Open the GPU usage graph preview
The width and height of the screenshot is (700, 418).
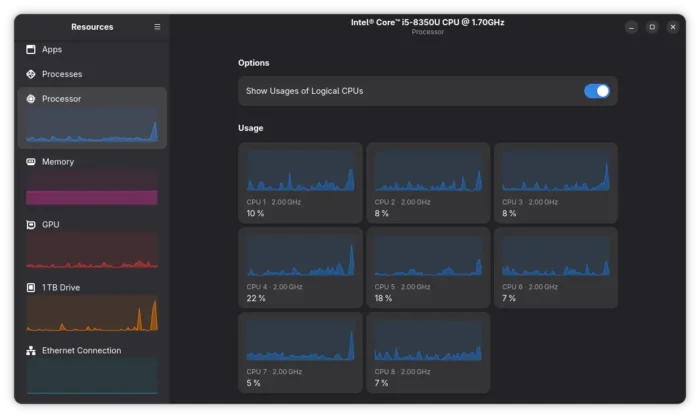[92, 251]
